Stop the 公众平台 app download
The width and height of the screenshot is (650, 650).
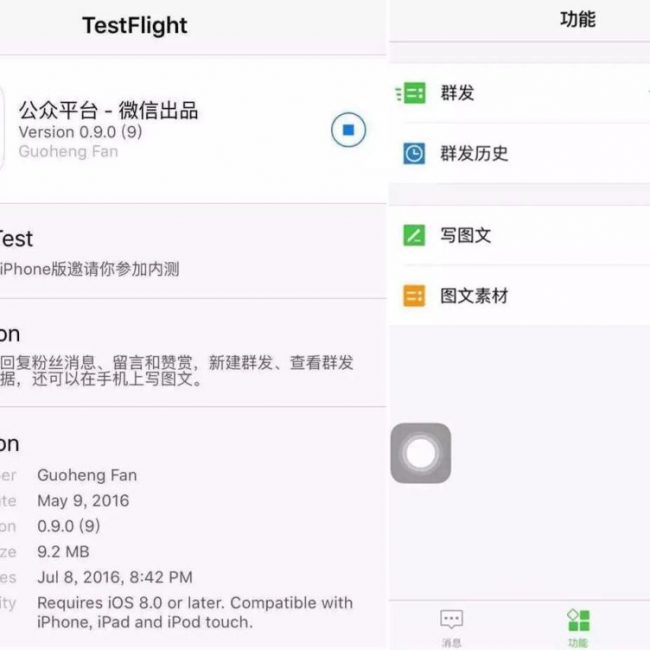[348, 130]
